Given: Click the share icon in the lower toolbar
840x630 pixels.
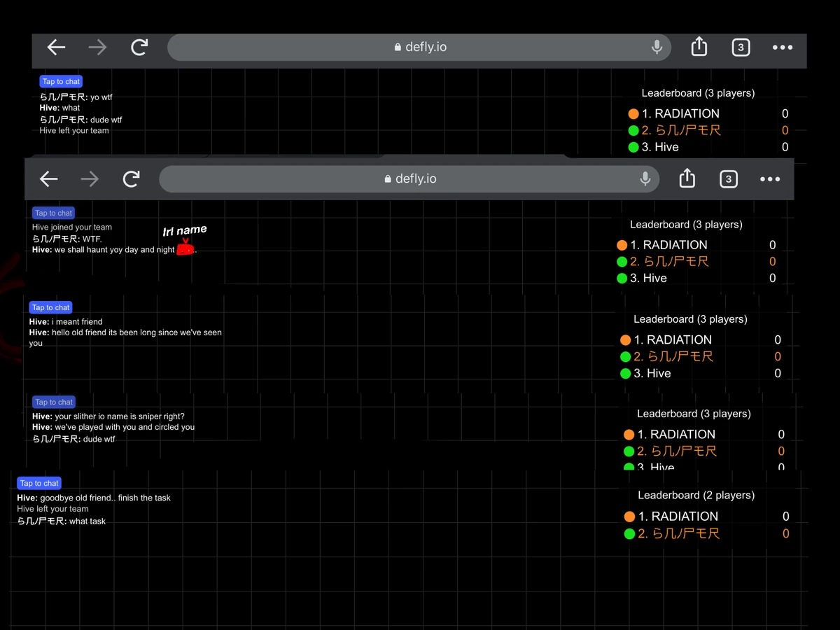Looking at the screenshot, I should click(x=687, y=179).
